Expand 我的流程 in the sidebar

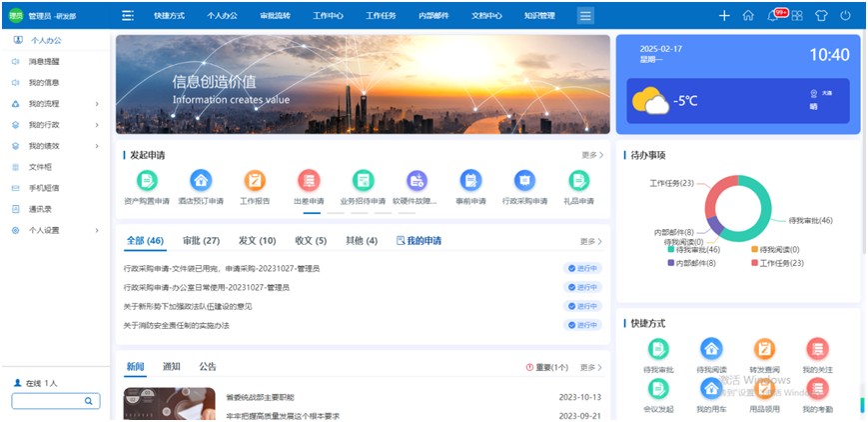point(55,103)
